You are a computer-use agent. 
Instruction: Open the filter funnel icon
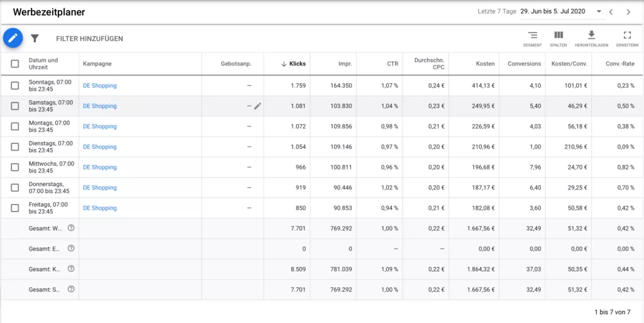[x=35, y=38]
